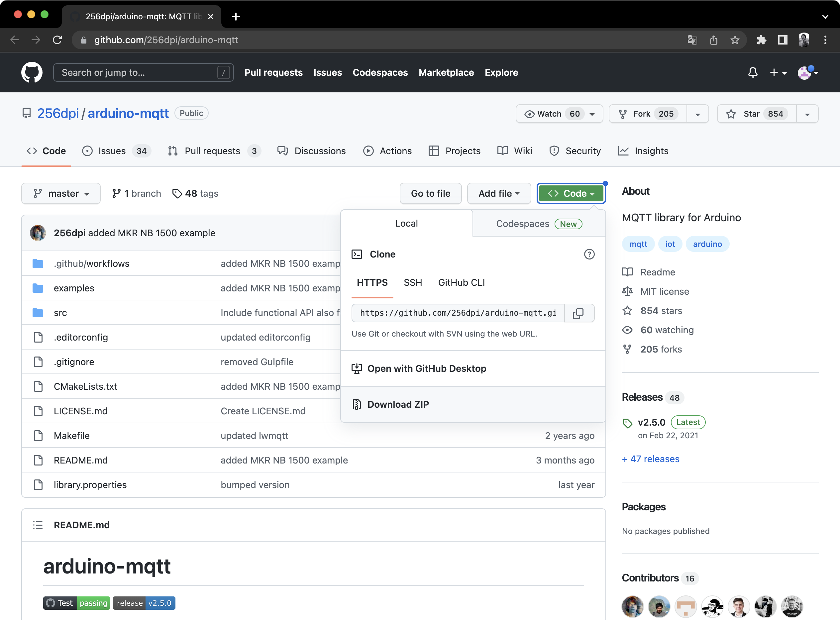Open the create new plus dropdown
840x620 pixels.
778,72
